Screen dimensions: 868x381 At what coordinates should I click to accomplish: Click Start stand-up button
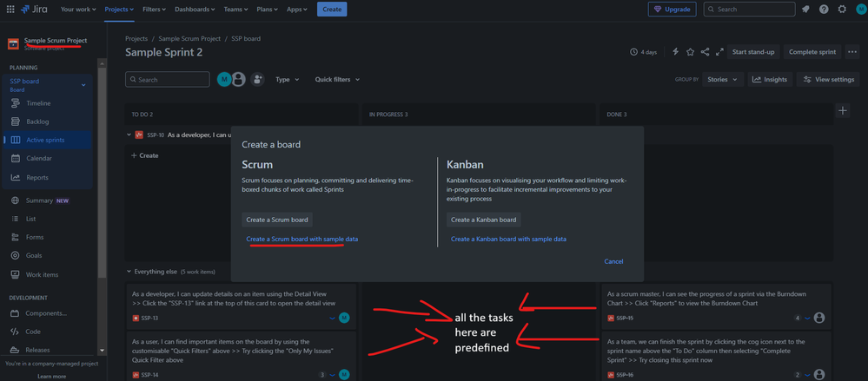753,51
